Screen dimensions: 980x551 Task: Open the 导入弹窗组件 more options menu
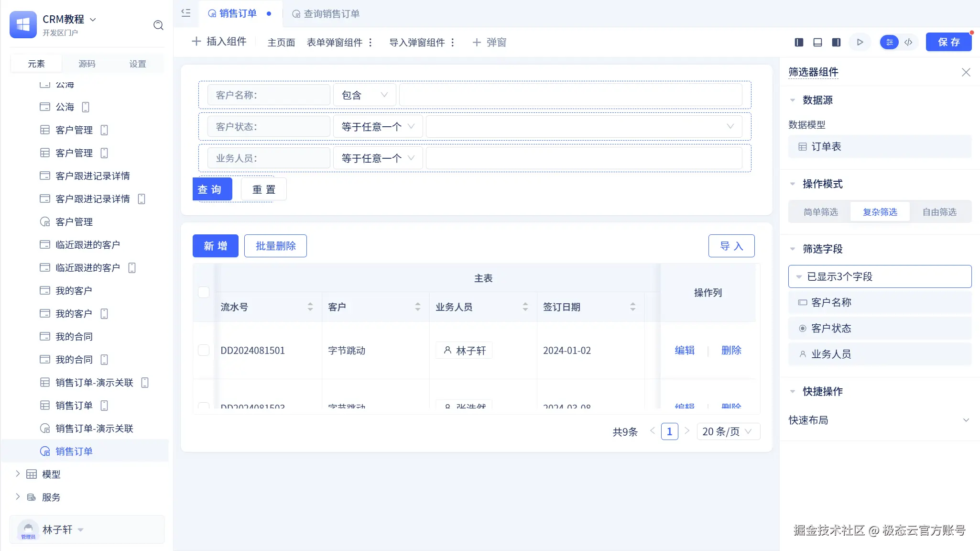[453, 43]
